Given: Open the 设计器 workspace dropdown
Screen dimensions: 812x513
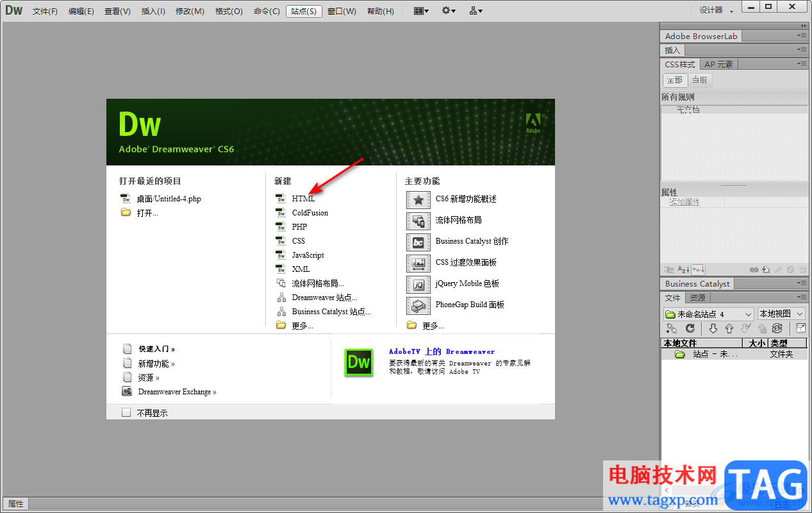Looking at the screenshot, I should pyautogui.click(x=717, y=10).
